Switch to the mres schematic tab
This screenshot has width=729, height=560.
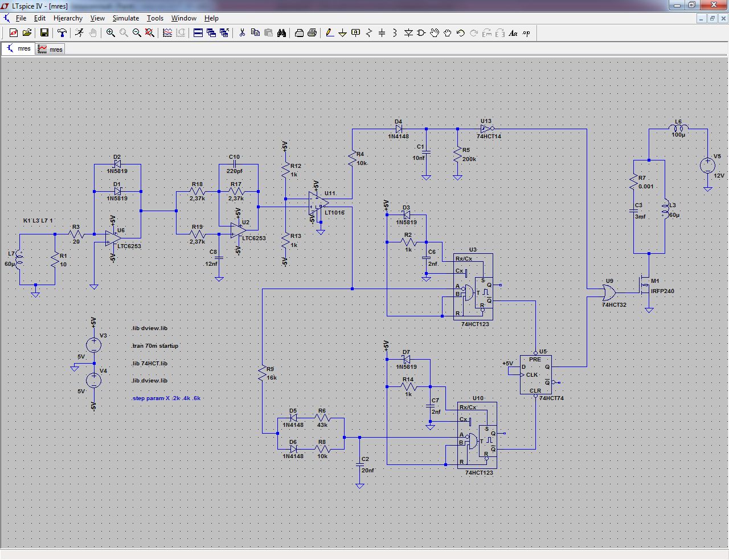point(18,49)
